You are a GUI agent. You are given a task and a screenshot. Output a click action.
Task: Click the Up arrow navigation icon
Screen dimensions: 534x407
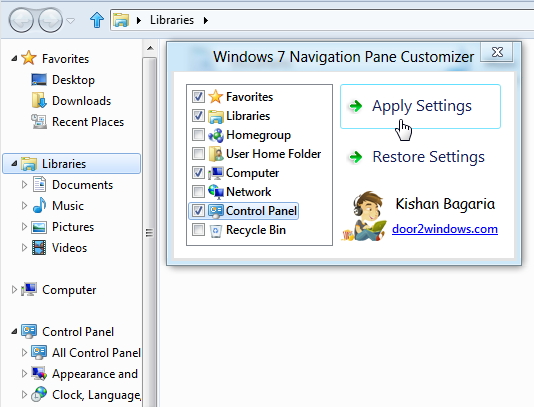pyautogui.click(x=97, y=20)
